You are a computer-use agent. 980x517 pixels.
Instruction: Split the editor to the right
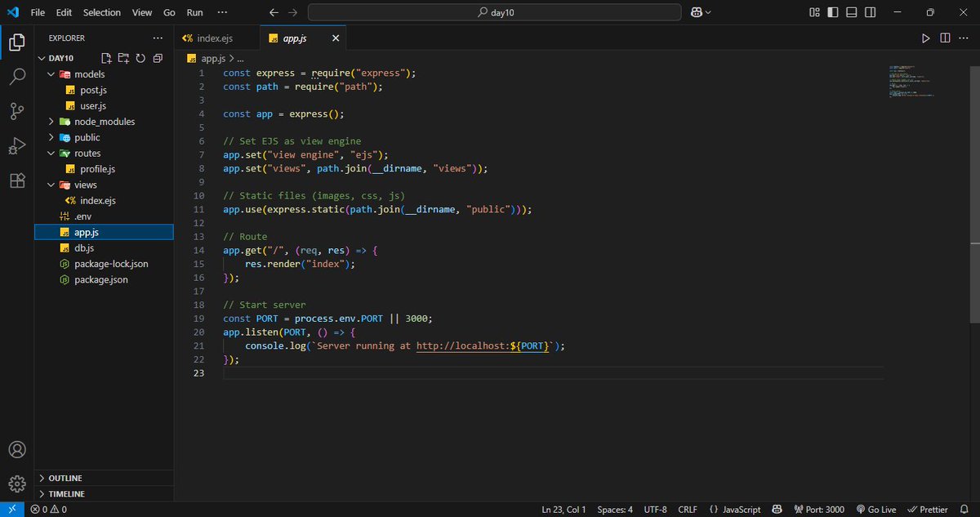(945, 38)
